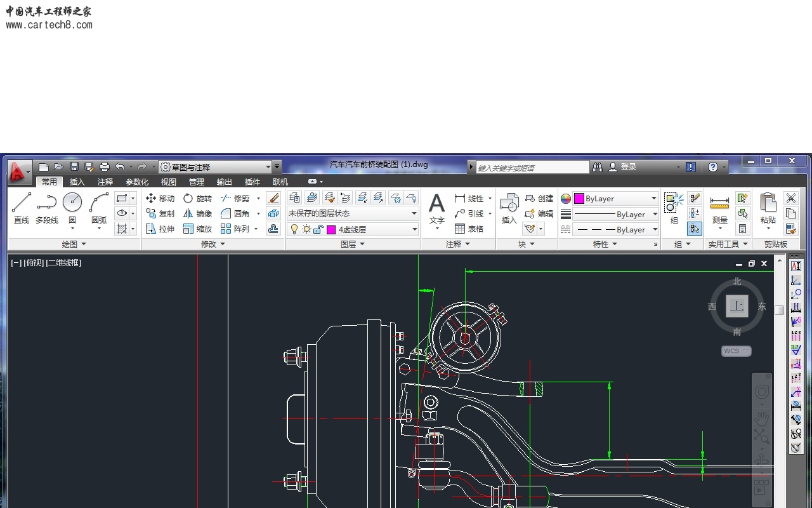This screenshot has width=812, height=508.
Task: Click the 测量 (Measure) tool
Action: (x=719, y=208)
